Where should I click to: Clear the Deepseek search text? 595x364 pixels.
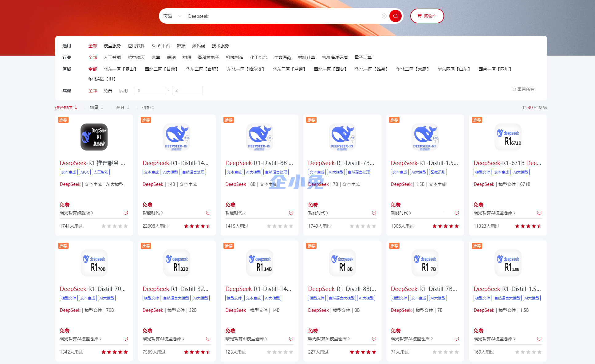click(384, 16)
